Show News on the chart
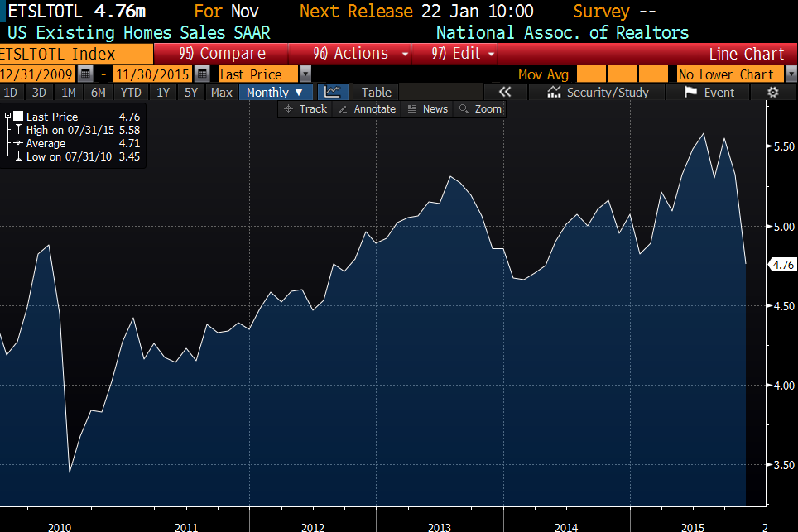 click(x=427, y=109)
